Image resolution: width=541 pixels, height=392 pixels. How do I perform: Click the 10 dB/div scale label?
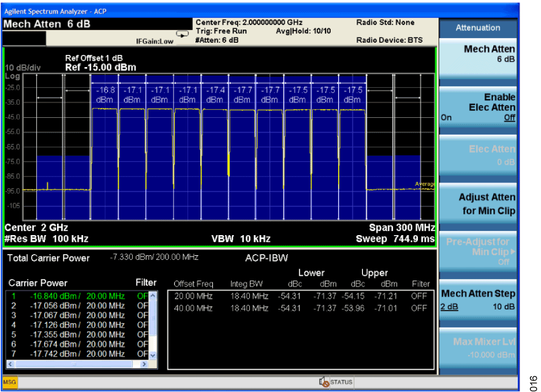(x=23, y=68)
